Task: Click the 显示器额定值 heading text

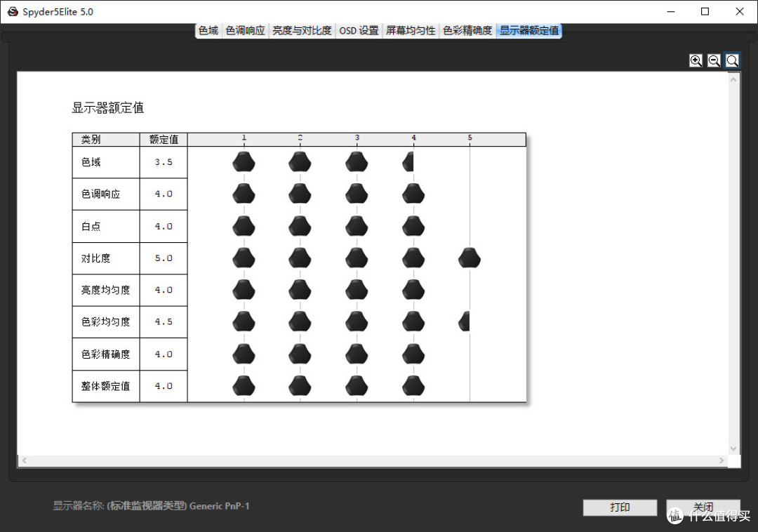Action: tap(108, 108)
